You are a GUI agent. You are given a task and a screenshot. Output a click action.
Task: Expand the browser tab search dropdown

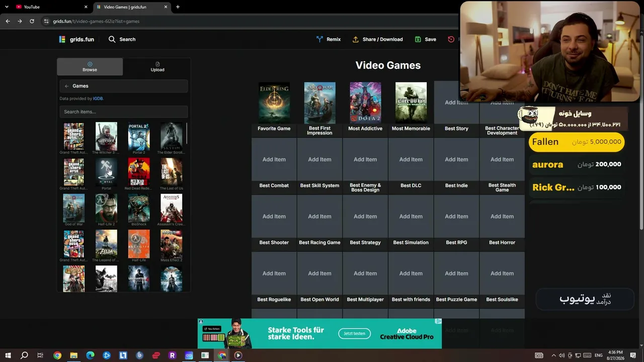point(7,7)
